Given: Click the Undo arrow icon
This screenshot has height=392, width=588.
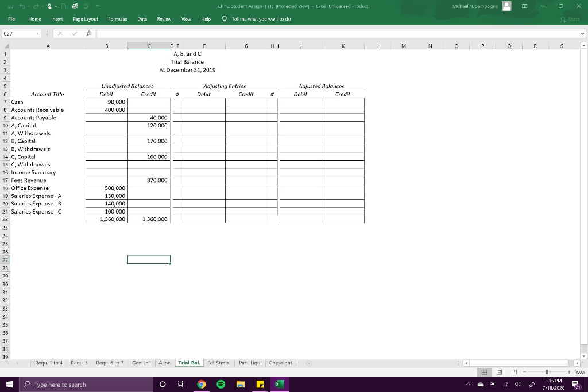Looking at the screenshot, I should coord(22,6).
